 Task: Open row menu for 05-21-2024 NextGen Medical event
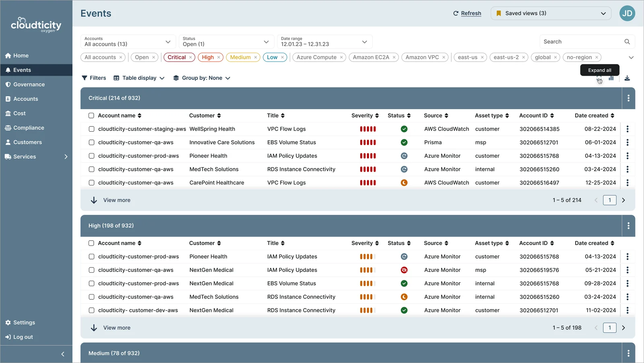pyautogui.click(x=627, y=270)
